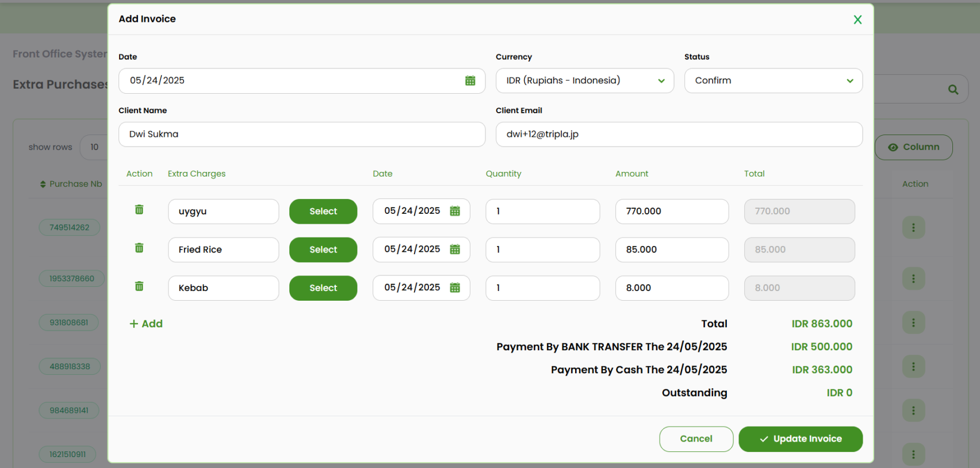
Task: Click purchase number 488918338 badge
Action: 70,366
